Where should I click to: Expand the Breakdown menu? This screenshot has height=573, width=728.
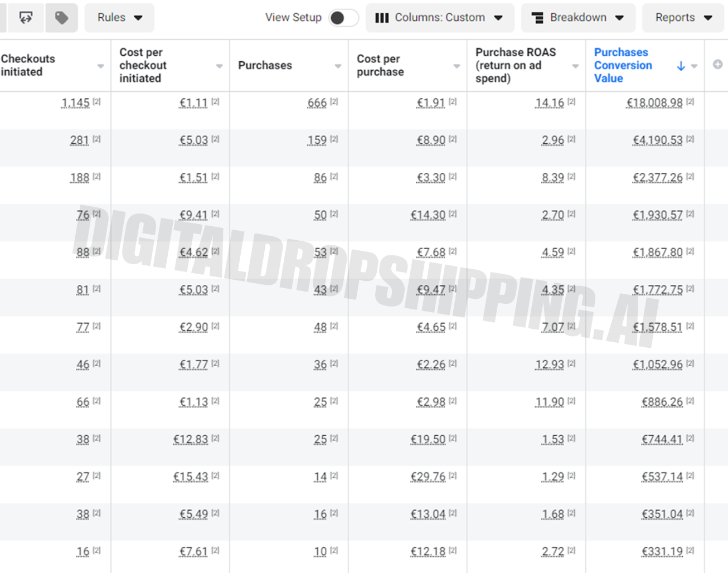coord(577,18)
